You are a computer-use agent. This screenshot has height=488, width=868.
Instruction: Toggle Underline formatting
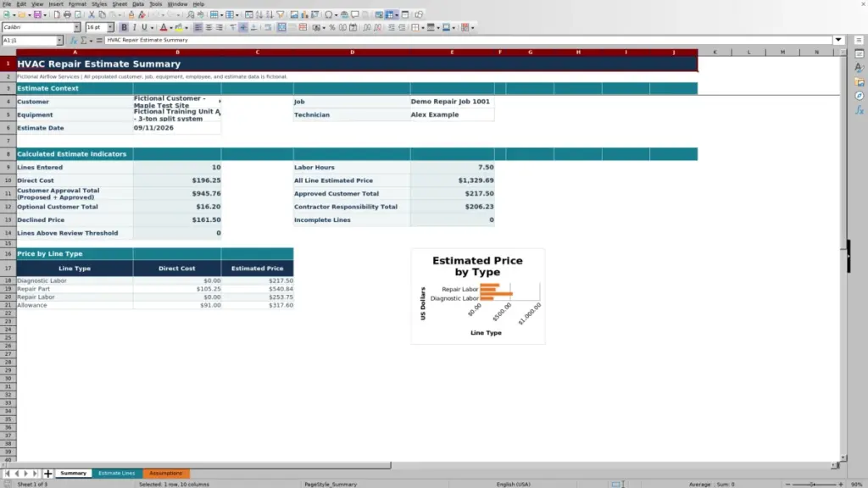coord(144,27)
